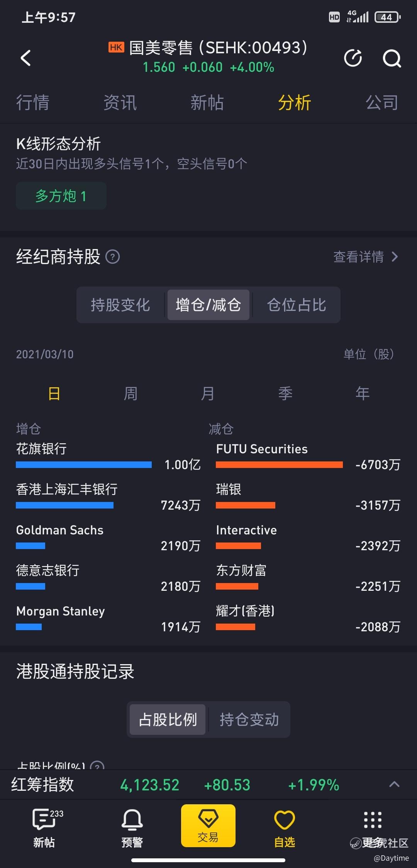Tap the 花旗银行 blue holdings bar

pos(84,465)
